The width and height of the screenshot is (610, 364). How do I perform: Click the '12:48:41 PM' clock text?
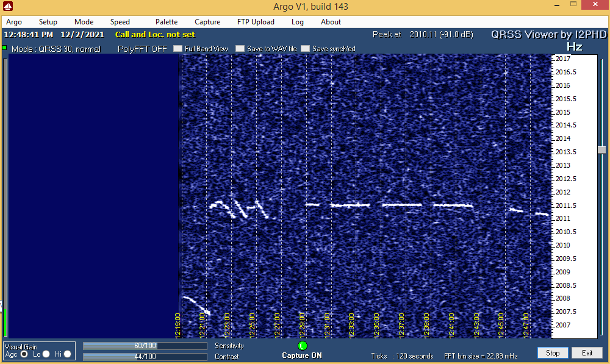tap(29, 34)
